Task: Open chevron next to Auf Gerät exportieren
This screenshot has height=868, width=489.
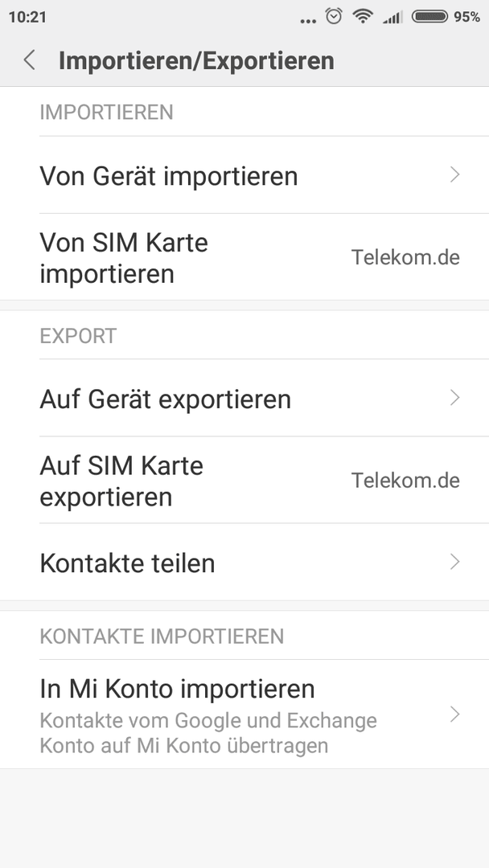Action: tap(455, 398)
